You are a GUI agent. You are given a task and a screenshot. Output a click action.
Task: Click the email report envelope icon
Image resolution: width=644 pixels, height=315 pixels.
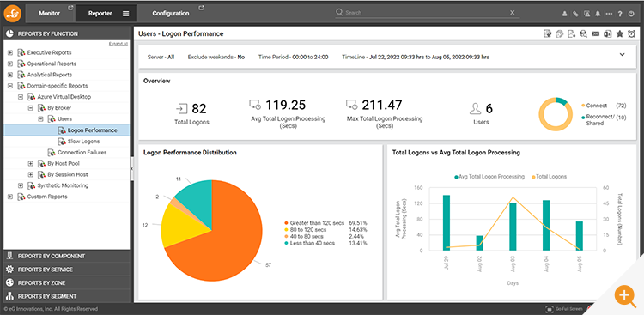pos(596,34)
